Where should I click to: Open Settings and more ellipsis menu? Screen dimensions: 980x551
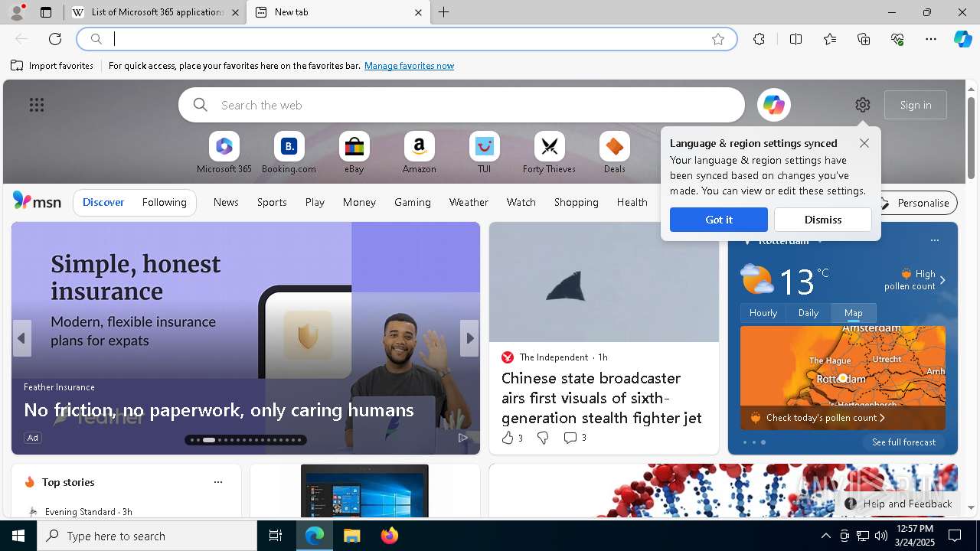click(931, 39)
